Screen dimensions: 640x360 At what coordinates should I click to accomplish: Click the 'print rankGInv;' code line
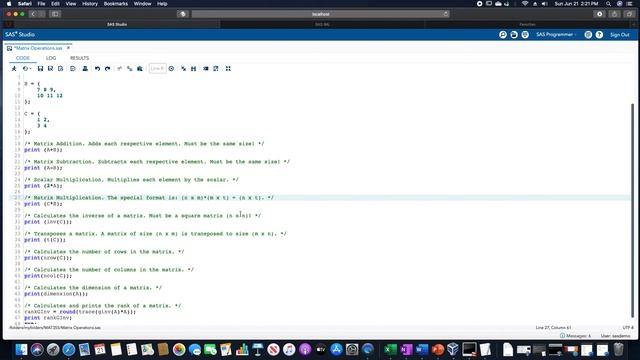tap(48, 318)
